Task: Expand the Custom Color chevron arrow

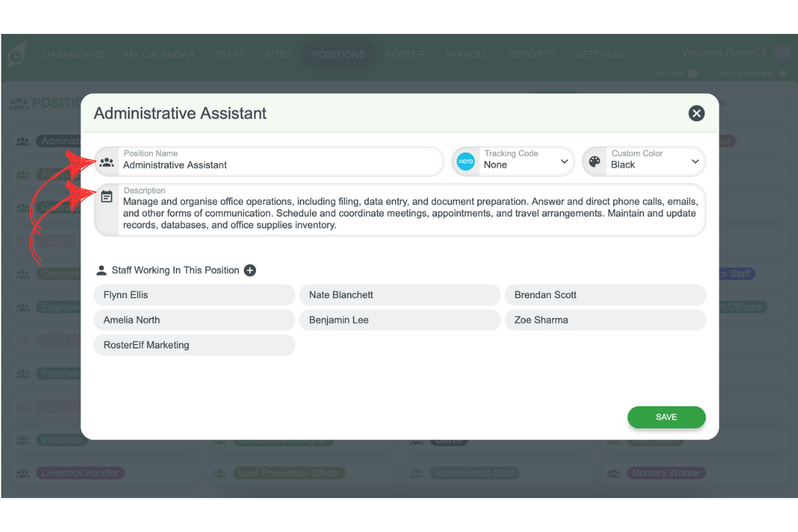Action: click(x=694, y=161)
